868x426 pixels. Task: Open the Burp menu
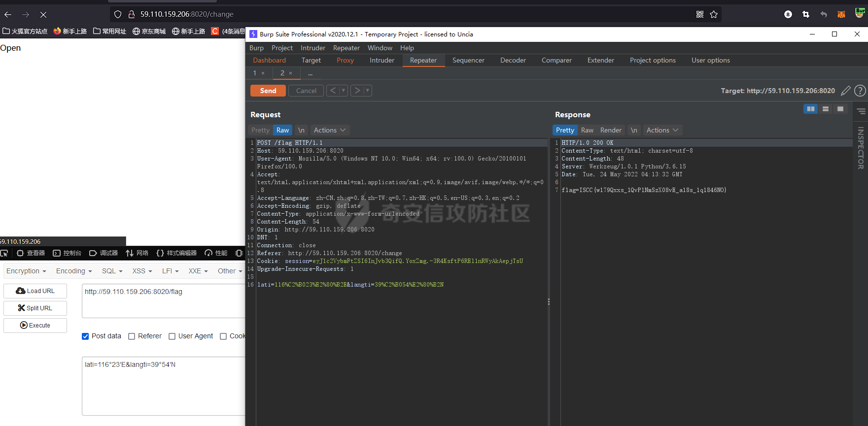tap(256, 48)
